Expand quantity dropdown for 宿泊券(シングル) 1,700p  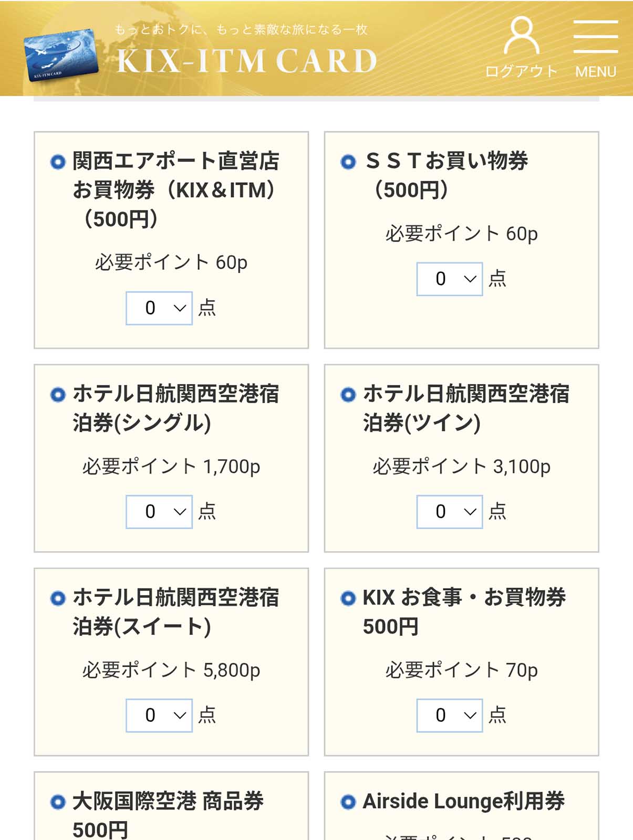tap(159, 511)
